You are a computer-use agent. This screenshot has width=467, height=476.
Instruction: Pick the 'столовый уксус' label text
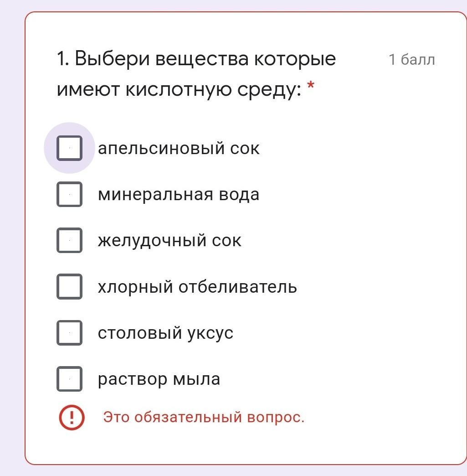[165, 333]
